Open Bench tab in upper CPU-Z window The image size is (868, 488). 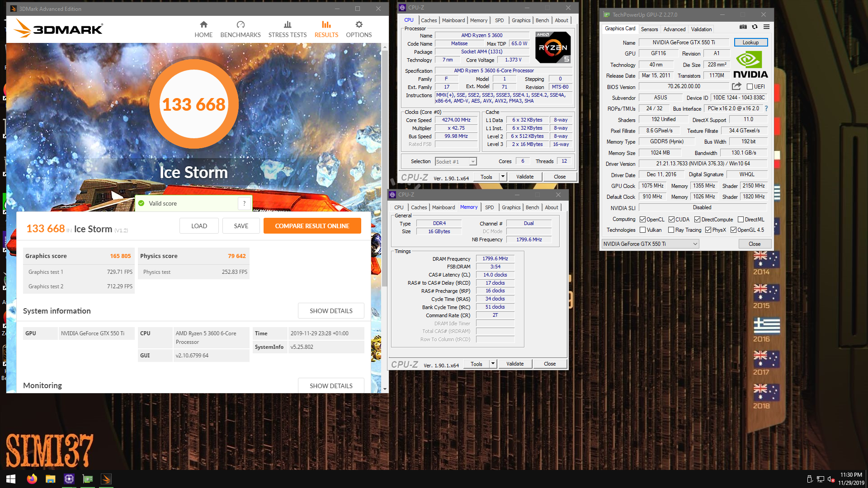pyautogui.click(x=542, y=20)
